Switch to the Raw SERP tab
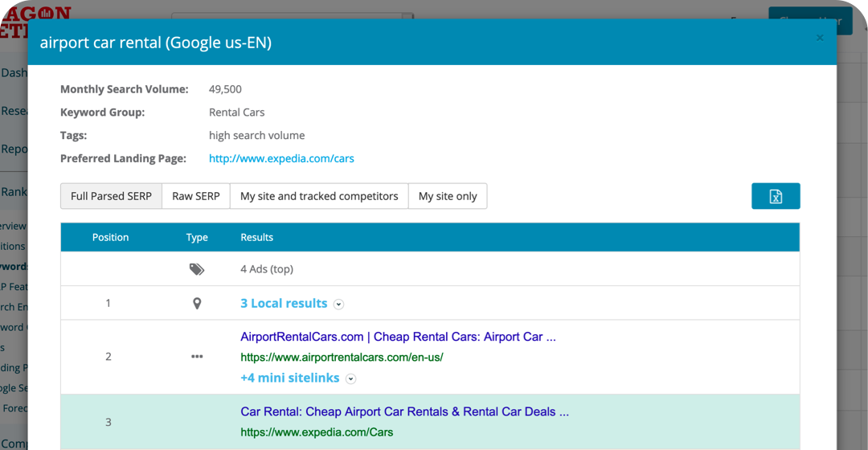The image size is (868, 450). tap(196, 196)
